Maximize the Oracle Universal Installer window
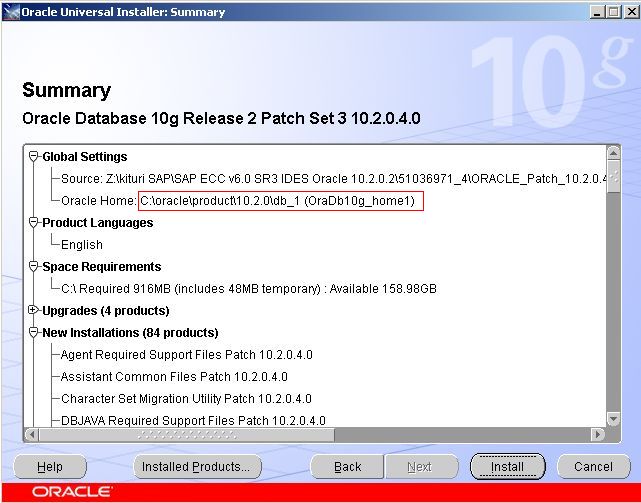The height and width of the screenshot is (503, 641). tap(614, 12)
